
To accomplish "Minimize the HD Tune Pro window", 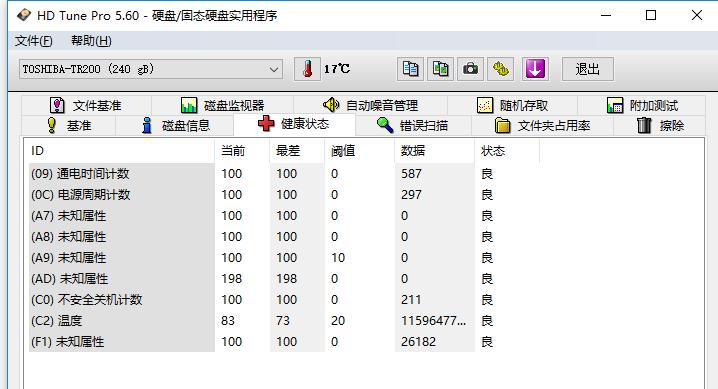I will tap(606, 16).
